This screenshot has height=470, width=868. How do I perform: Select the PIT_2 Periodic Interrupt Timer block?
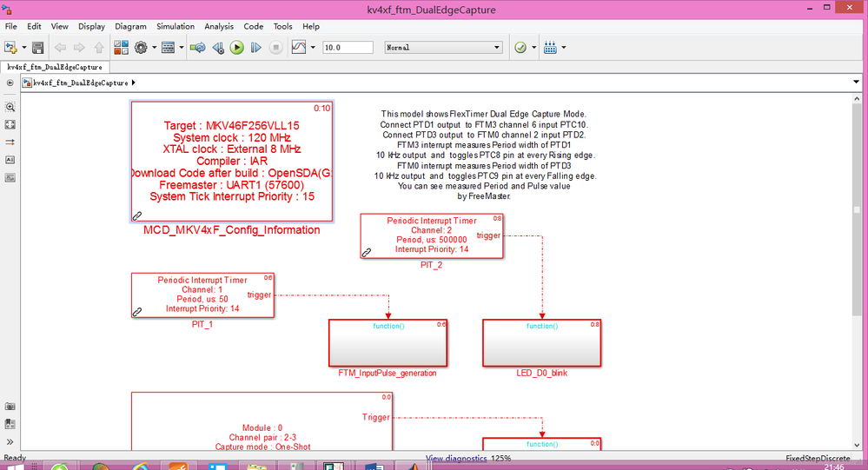(432, 235)
